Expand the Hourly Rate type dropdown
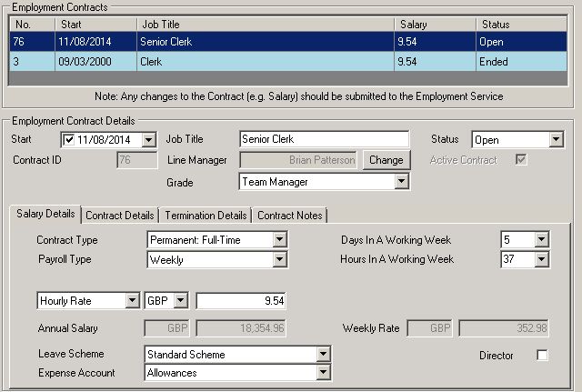The height and width of the screenshot is (392, 582). point(132,300)
